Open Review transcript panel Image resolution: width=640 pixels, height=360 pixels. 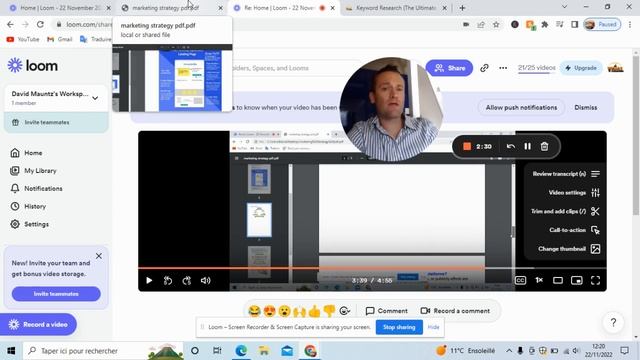566,174
